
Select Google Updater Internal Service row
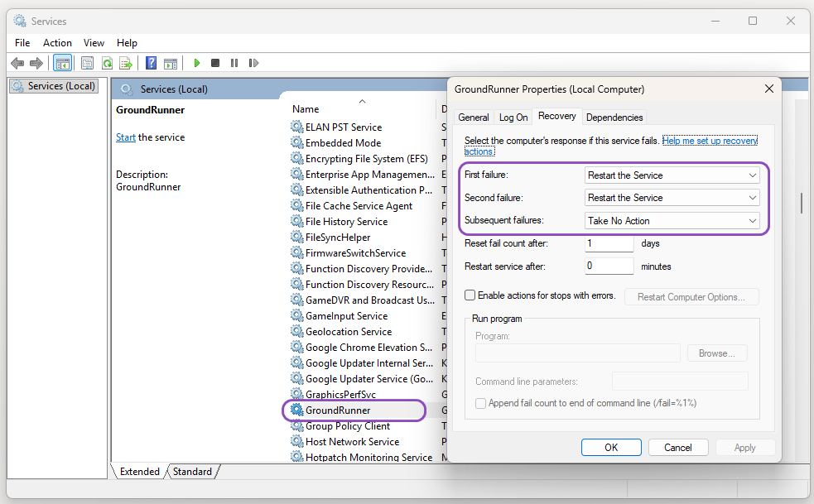coord(369,362)
